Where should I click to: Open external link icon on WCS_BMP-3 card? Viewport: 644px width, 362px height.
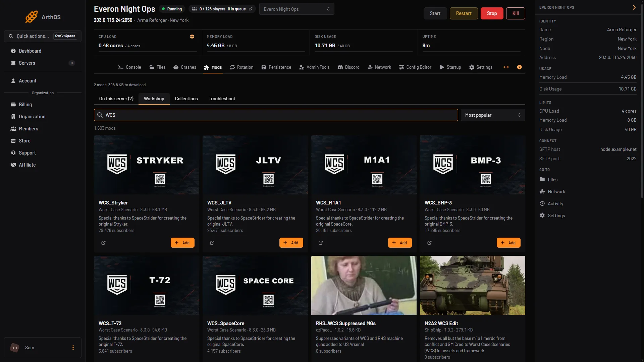click(429, 243)
